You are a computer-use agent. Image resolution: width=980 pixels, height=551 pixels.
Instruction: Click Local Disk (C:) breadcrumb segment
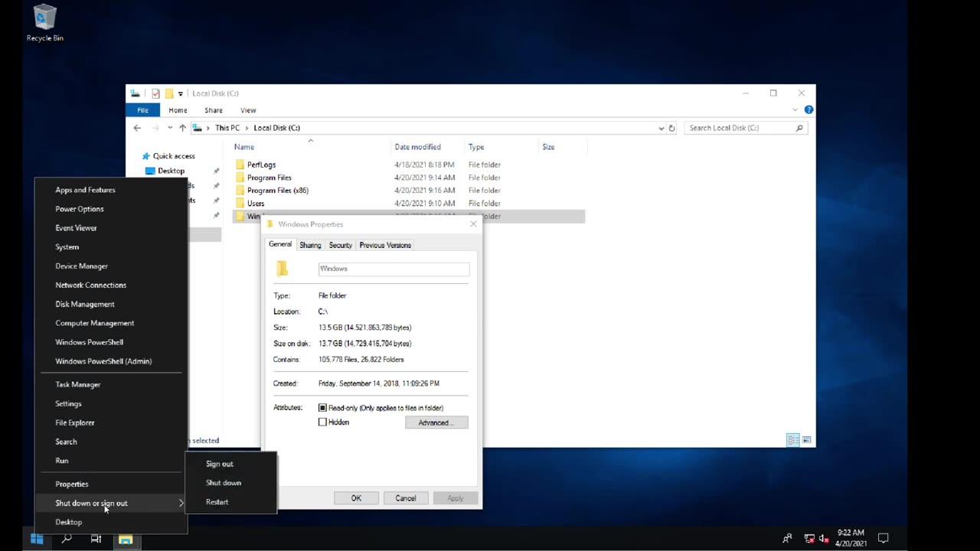pyautogui.click(x=276, y=128)
